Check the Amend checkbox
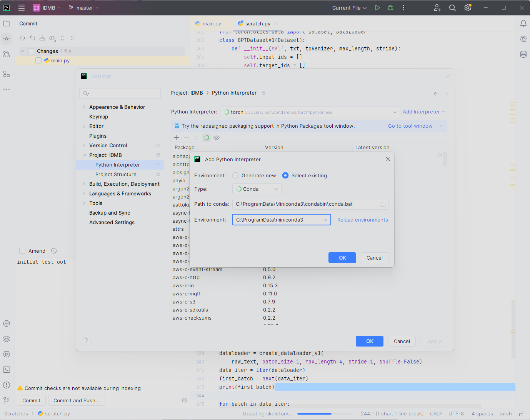Screen dimensions: 530x420 click(x=22, y=251)
